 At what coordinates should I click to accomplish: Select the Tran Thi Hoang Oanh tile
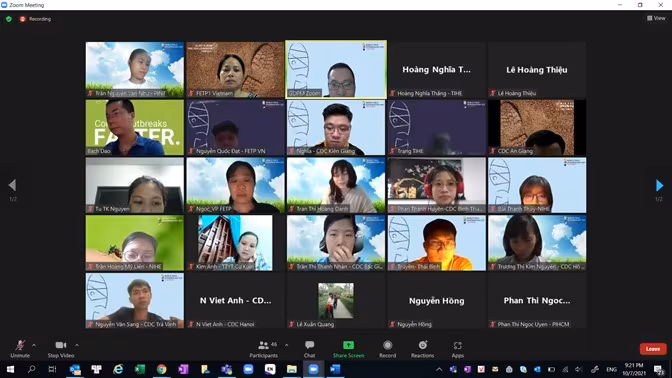[336, 185]
